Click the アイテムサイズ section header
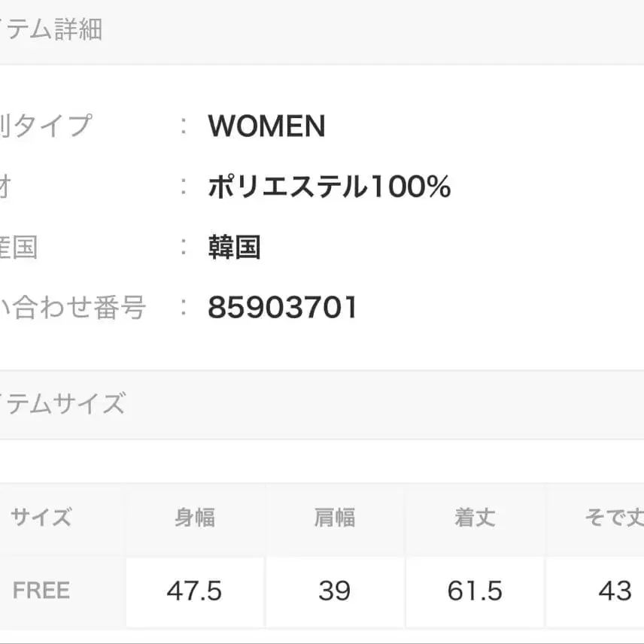The image size is (644, 644). pos(62,404)
